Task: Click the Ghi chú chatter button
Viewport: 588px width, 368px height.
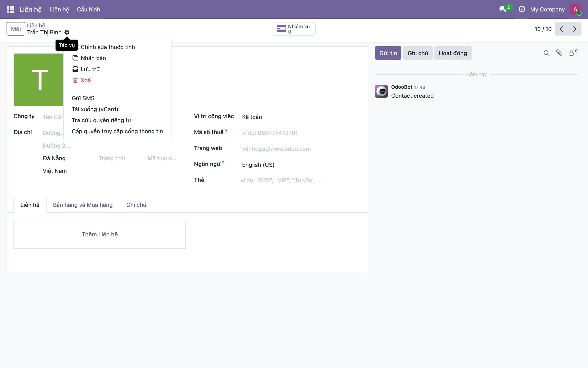Action: (x=418, y=53)
